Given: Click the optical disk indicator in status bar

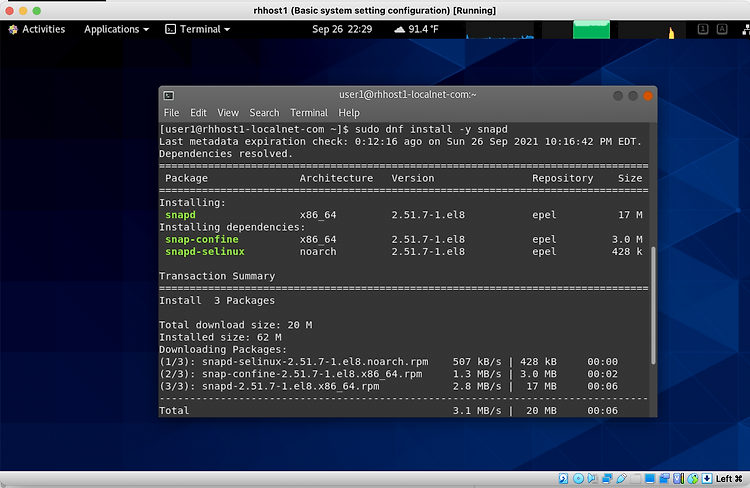Looking at the screenshot, I should [x=578, y=478].
